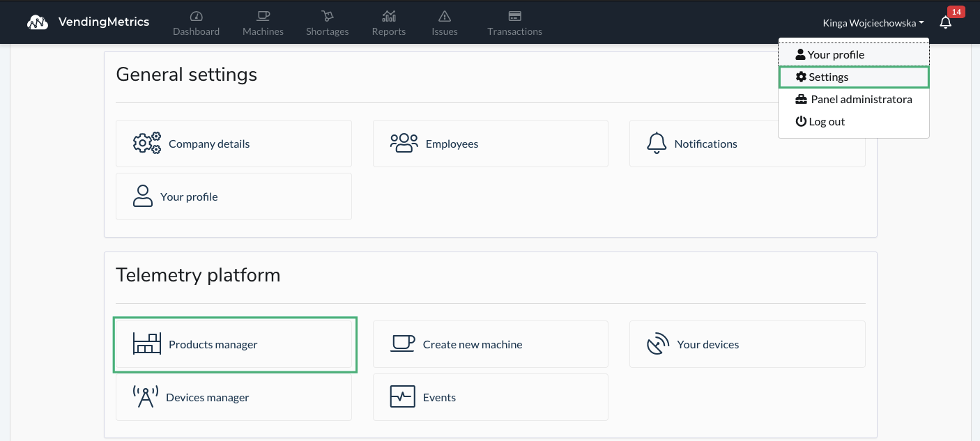Click the Devices manager antenna icon
Screen dimensions: 980x441
(x=146, y=396)
